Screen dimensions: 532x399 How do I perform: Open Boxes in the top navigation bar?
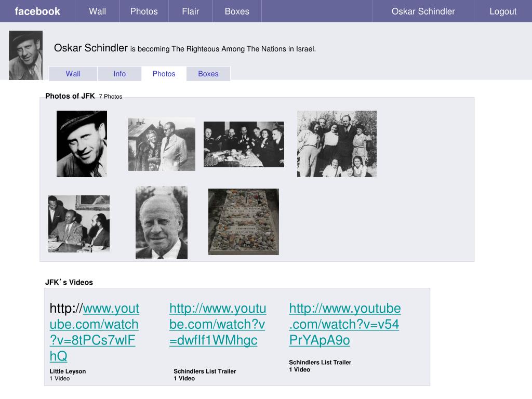click(x=237, y=11)
